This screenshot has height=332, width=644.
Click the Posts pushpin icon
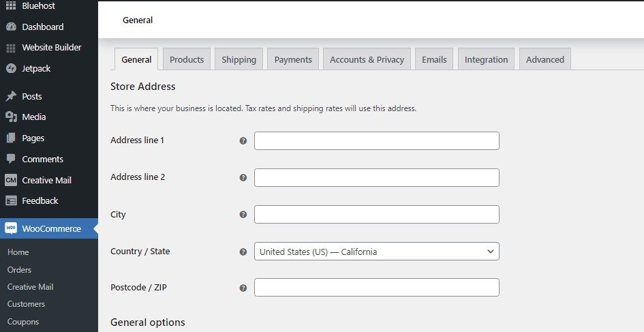[11, 96]
